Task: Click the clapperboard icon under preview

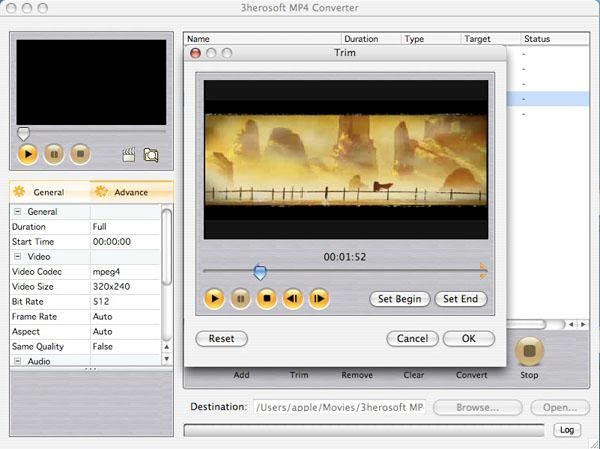Action: tap(128, 155)
